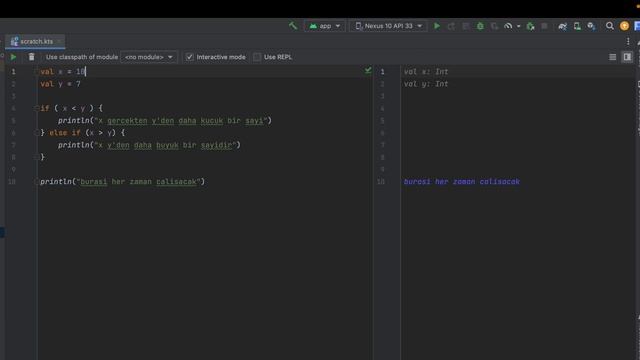Enable the Use REPL checkbox
The width and height of the screenshot is (640, 360).
[x=257, y=57]
